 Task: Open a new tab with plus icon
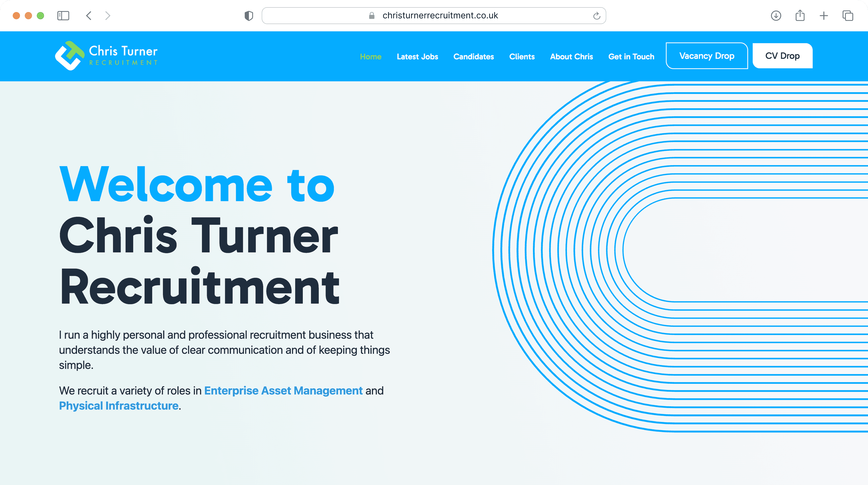pos(824,15)
